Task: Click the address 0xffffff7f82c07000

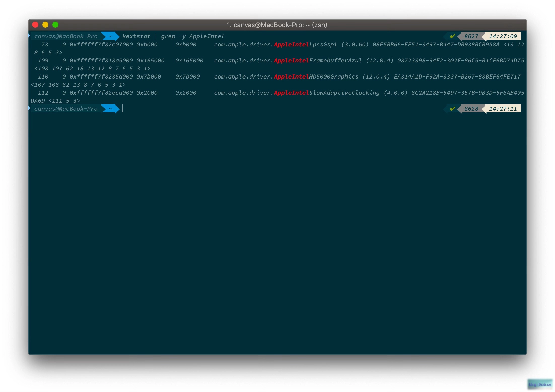Action: click(101, 45)
